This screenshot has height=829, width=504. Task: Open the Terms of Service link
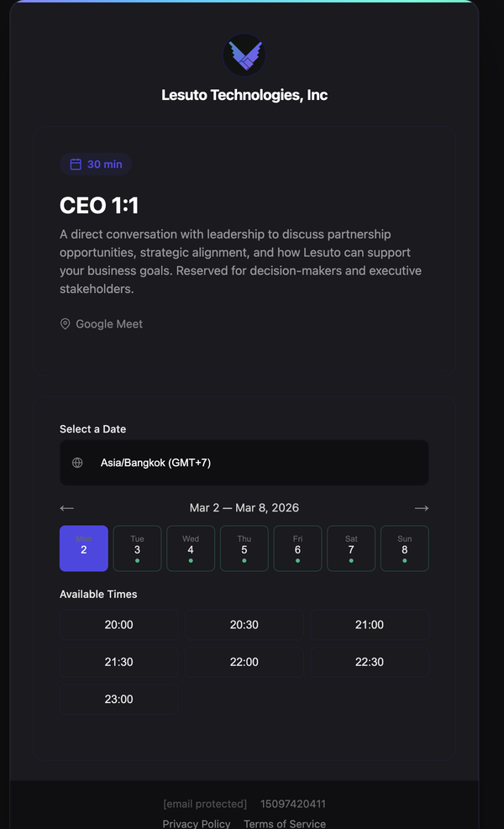(285, 824)
